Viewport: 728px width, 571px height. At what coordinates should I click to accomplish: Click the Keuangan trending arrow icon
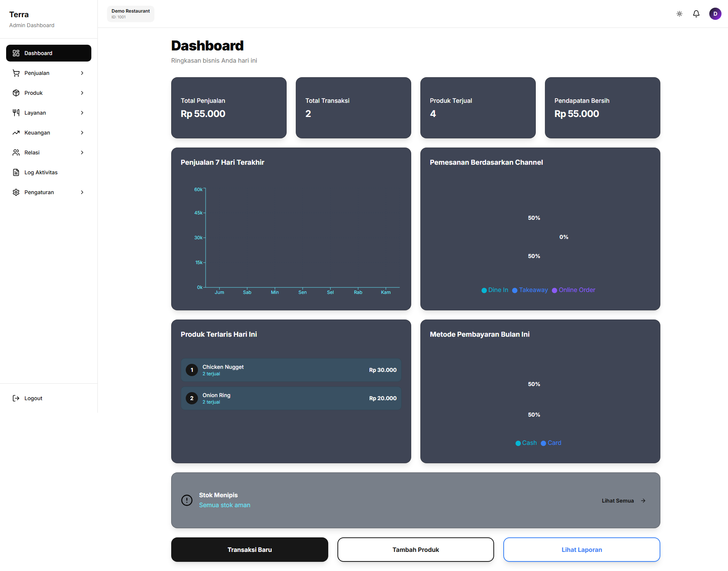click(x=16, y=132)
